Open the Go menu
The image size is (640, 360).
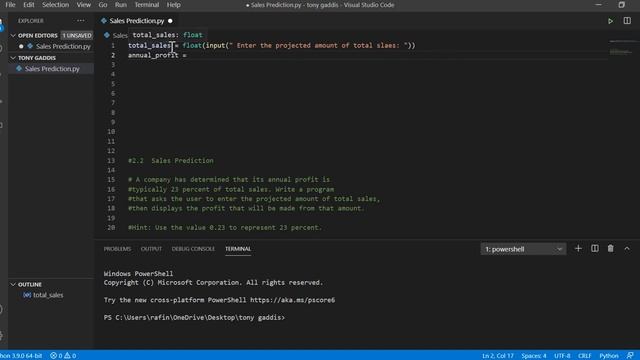pos(103,5)
